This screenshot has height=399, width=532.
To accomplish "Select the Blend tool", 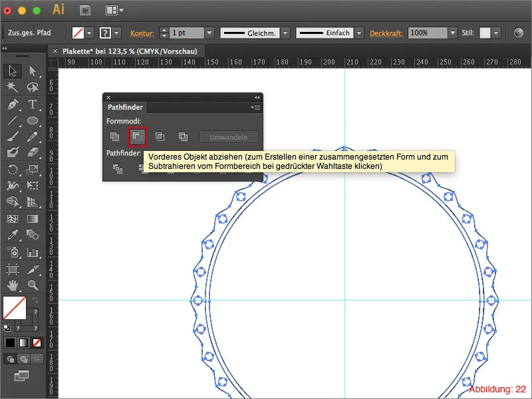I will pos(33,235).
